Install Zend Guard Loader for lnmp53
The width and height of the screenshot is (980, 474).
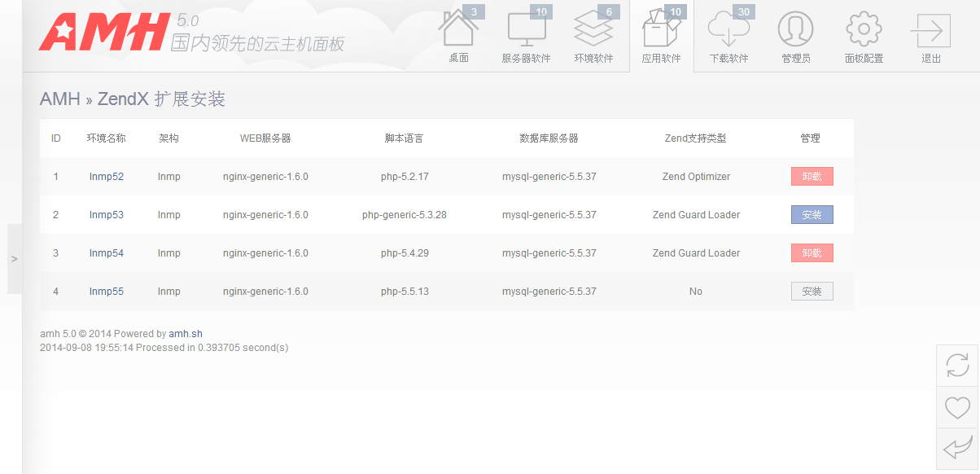click(x=812, y=215)
